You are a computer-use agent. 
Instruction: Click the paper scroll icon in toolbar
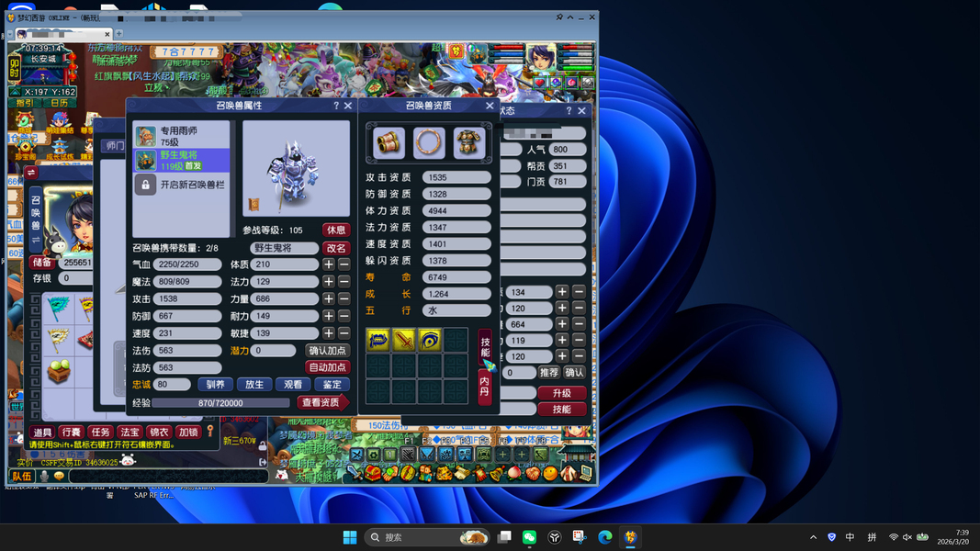(461, 474)
